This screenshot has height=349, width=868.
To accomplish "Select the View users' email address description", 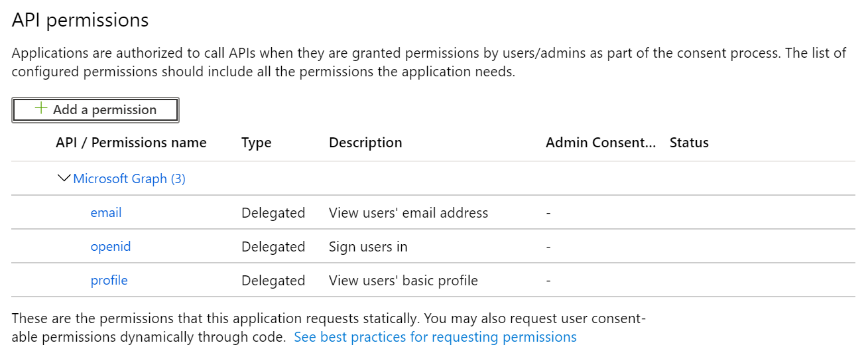I will coord(408,213).
